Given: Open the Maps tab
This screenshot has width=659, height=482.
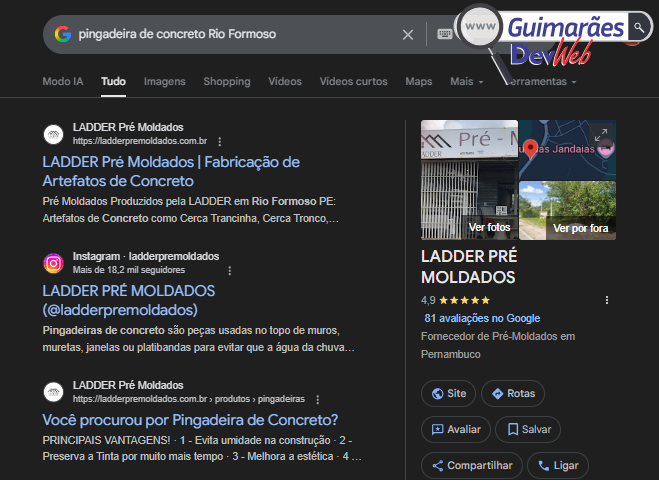Looking at the screenshot, I should 419,81.
